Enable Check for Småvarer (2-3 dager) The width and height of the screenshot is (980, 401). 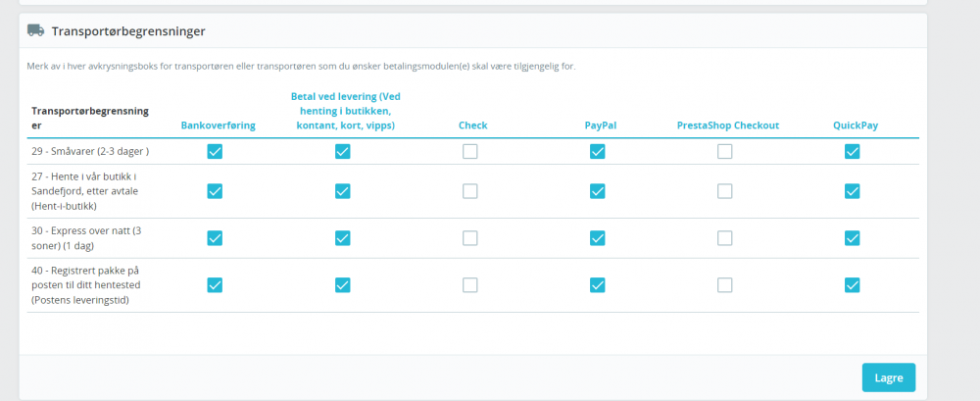click(x=470, y=151)
